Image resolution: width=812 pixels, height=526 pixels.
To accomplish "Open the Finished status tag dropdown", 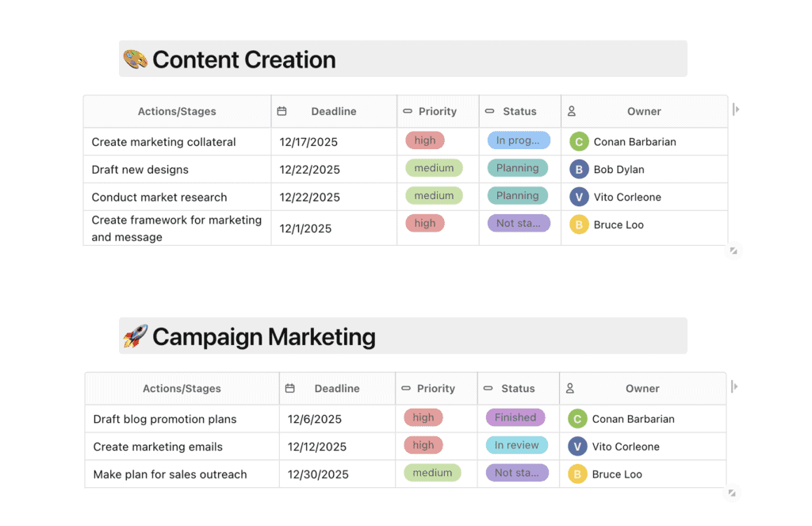I will [516, 417].
